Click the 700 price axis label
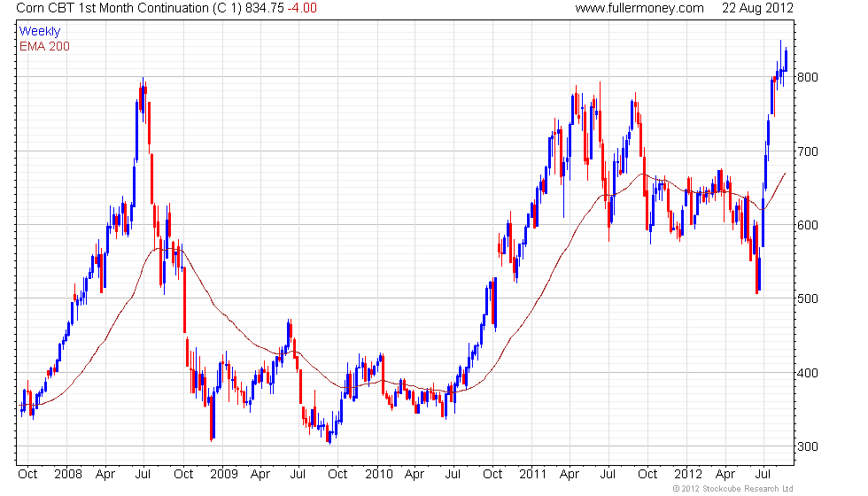Image resolution: width=868 pixels, height=496 pixels. [807, 151]
